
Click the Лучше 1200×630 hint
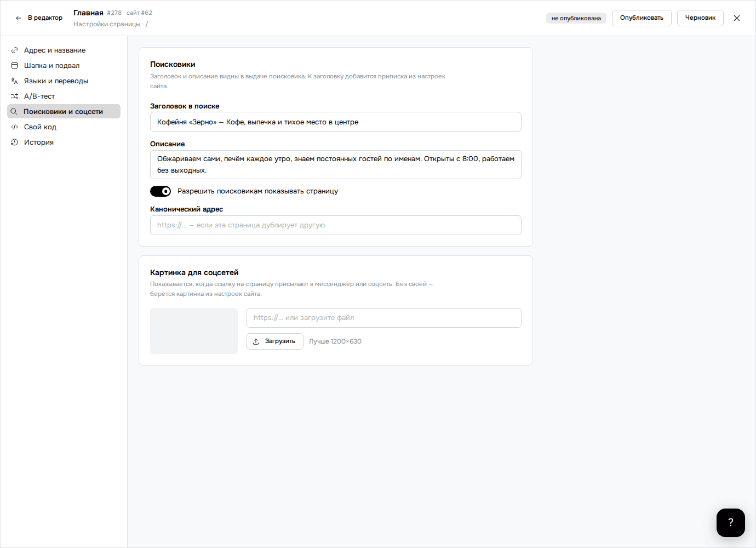coord(335,341)
